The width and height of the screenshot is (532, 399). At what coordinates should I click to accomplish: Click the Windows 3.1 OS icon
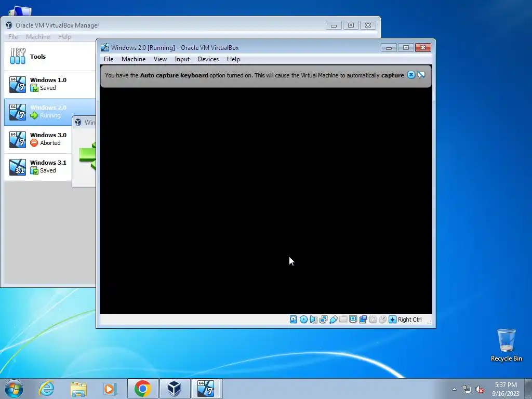pos(17,167)
